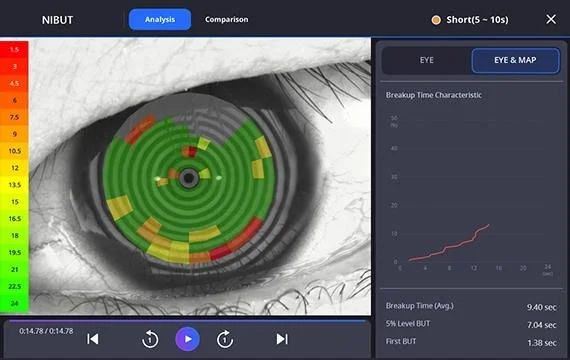Select the EYE view mode
This screenshot has height=360, width=570.
click(426, 60)
